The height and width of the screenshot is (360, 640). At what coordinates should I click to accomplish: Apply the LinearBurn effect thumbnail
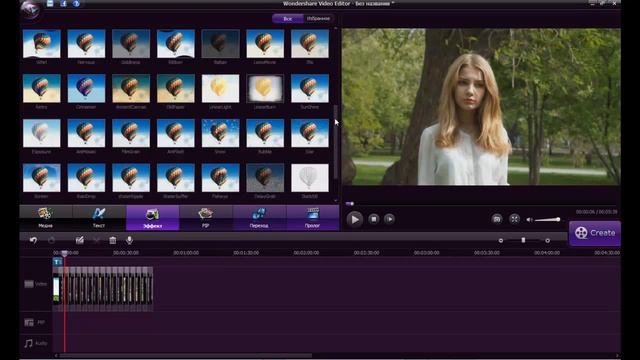[265, 88]
